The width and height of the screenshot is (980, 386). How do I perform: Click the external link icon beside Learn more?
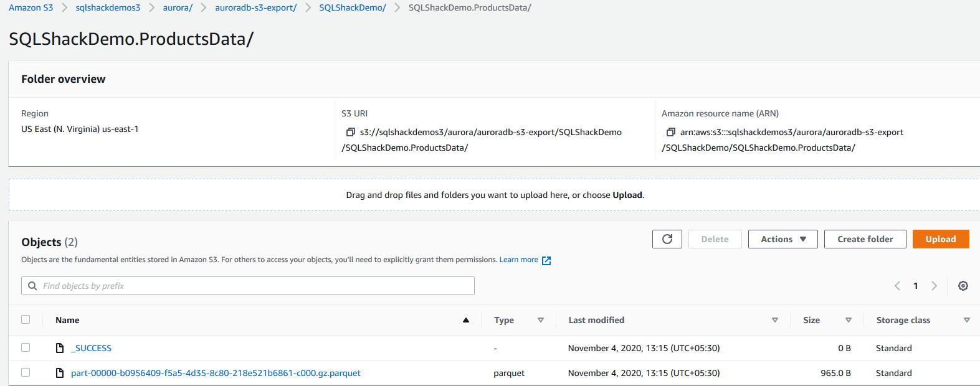coord(546,260)
